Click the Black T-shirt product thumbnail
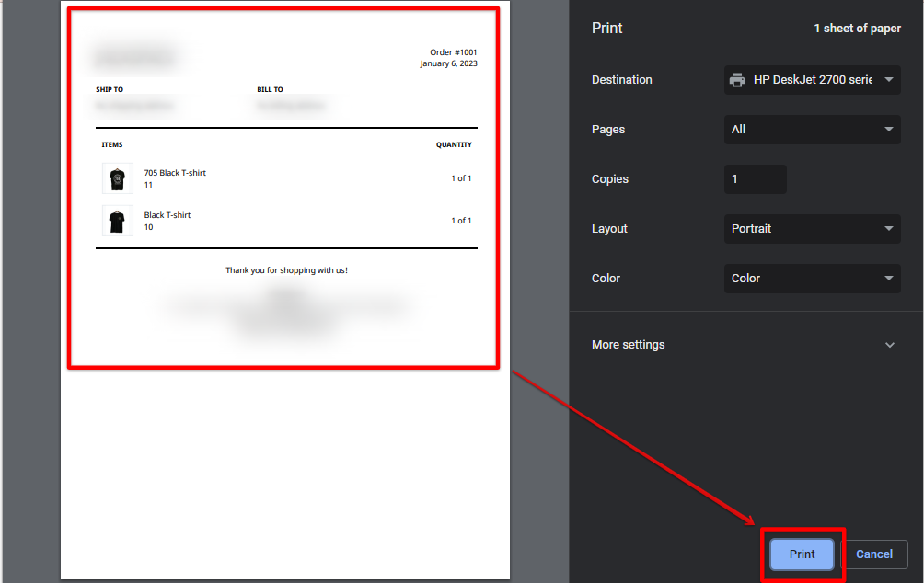Image resolution: width=924 pixels, height=583 pixels. (x=118, y=220)
